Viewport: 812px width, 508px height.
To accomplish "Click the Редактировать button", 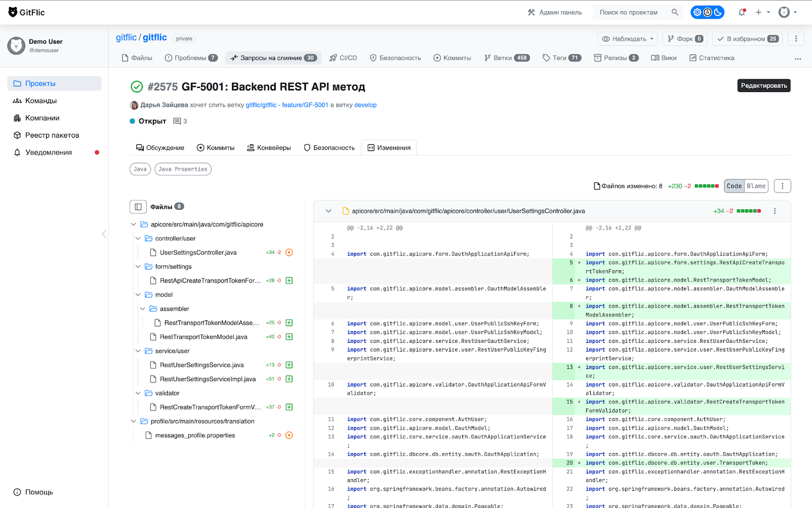I will pos(764,85).
